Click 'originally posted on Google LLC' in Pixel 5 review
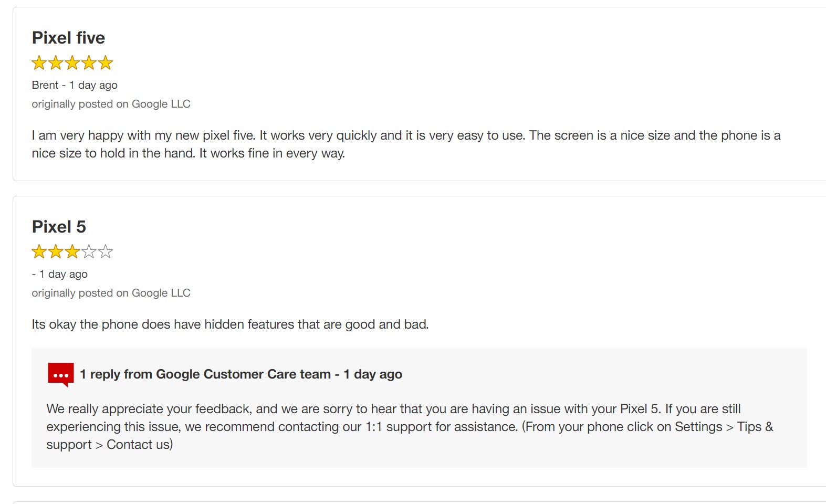Screen dimensions: 826x504 111,293
